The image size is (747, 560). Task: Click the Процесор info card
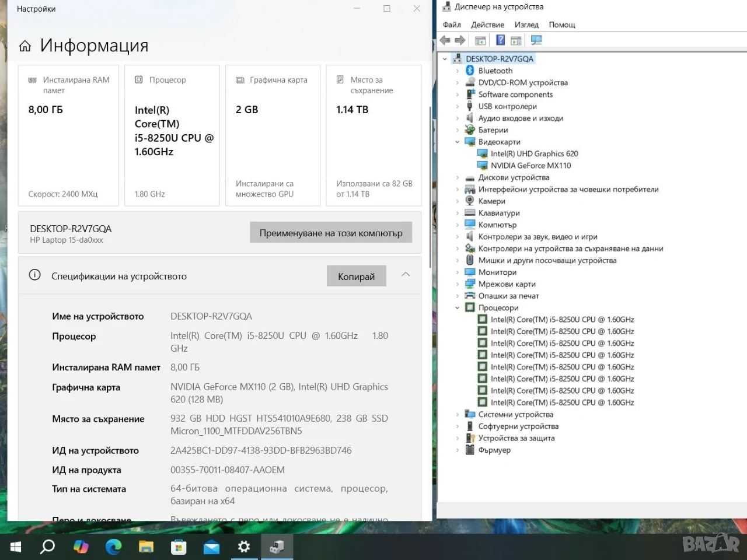pyautogui.click(x=172, y=135)
